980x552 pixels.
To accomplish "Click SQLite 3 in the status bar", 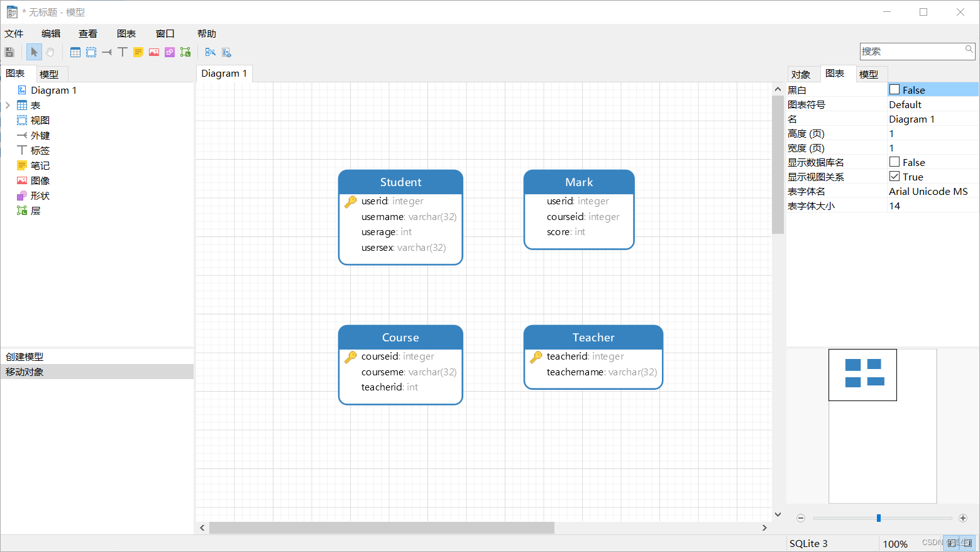I will click(x=808, y=543).
